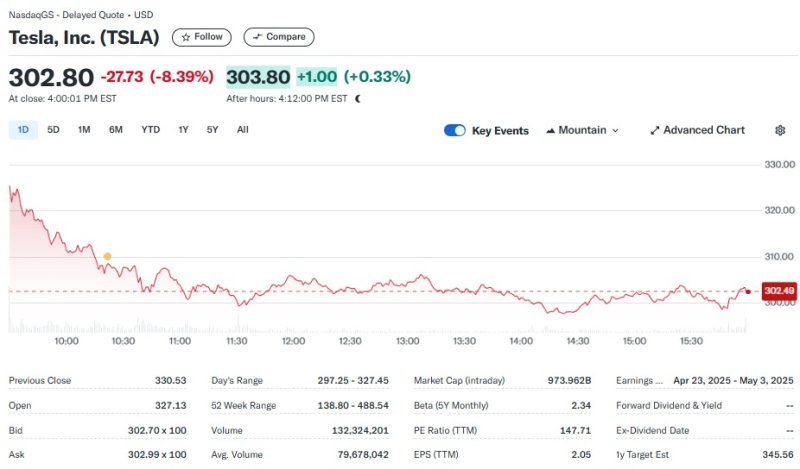This screenshot has width=800, height=469.
Task: Click the 12:00 time label on chart axis
Action: [293, 341]
